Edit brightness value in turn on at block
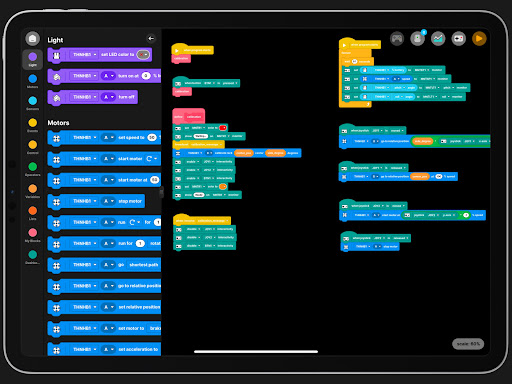 (x=146, y=76)
